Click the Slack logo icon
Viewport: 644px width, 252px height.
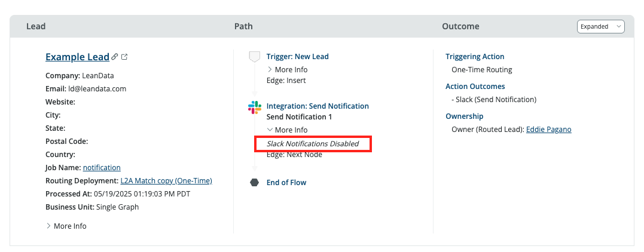pos(254,107)
